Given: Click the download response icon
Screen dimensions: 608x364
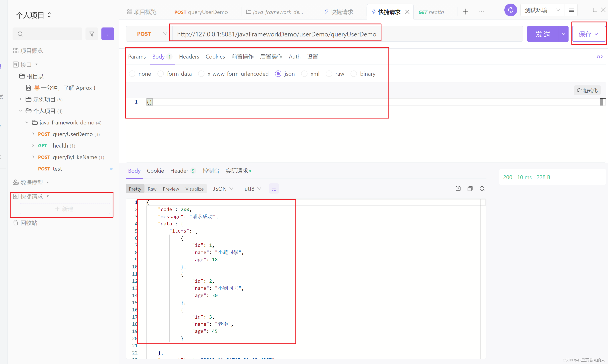Looking at the screenshot, I should point(458,189).
